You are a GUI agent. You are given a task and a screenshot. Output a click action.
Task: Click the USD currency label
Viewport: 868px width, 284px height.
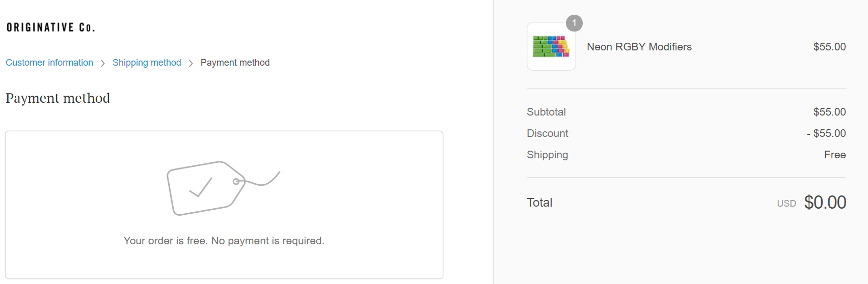[786, 204]
